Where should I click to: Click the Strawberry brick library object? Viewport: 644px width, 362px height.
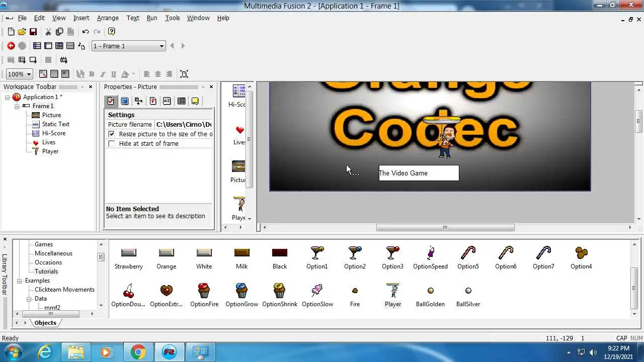coord(129,257)
